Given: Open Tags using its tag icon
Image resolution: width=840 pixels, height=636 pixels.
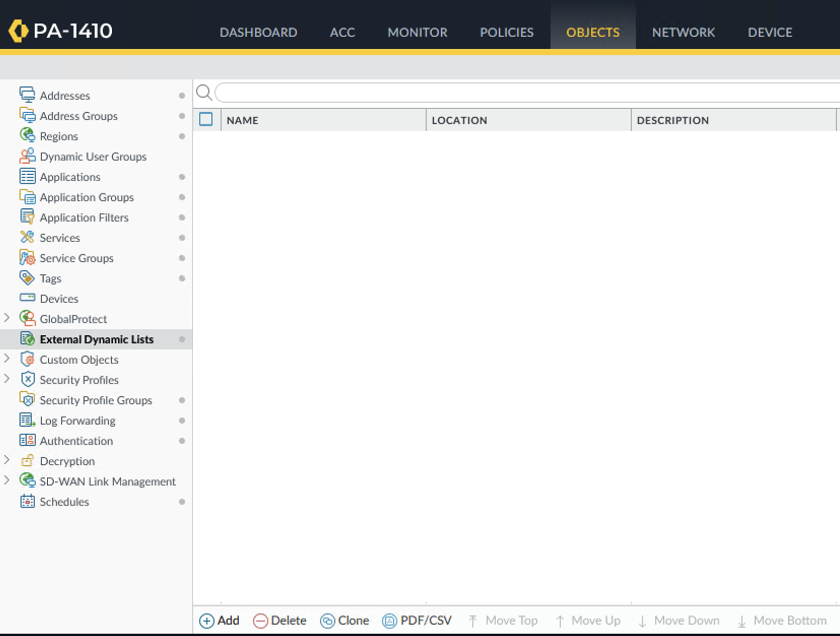Looking at the screenshot, I should click(27, 278).
